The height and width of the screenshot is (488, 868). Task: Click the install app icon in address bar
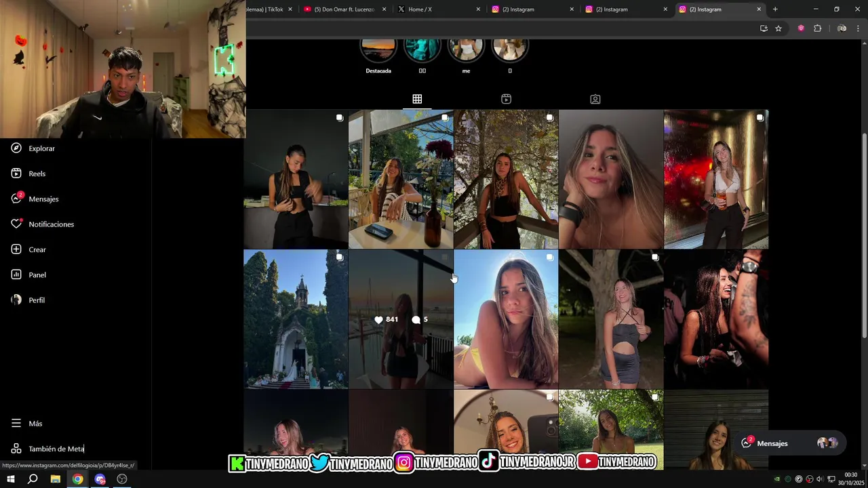764,28
